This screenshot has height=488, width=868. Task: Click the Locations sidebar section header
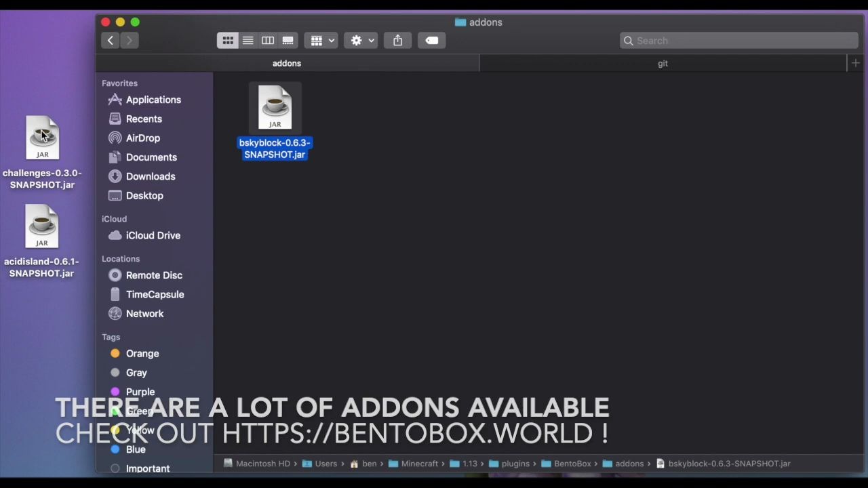pos(121,259)
